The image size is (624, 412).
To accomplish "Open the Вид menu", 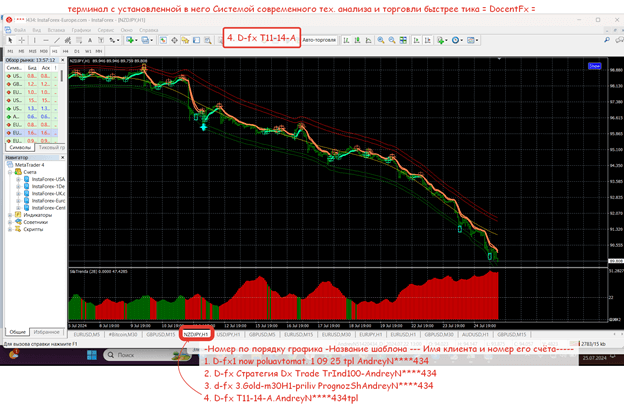I will [x=37, y=30].
